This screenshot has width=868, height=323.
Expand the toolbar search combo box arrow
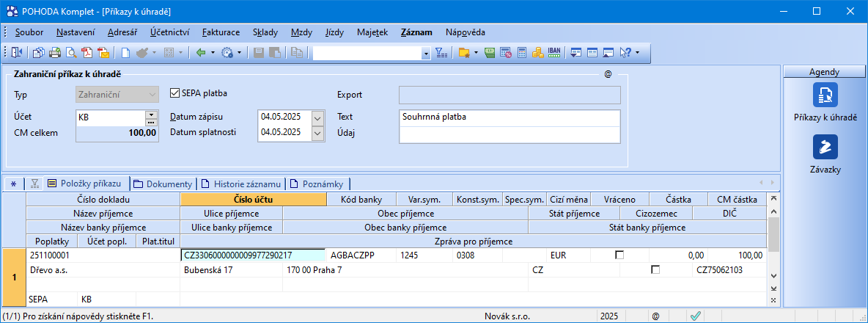[x=426, y=53]
